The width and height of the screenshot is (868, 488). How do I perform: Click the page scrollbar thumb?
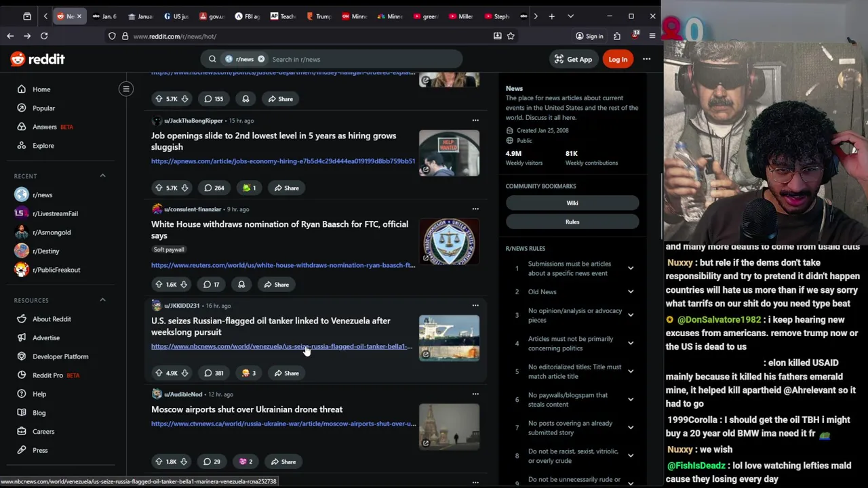pyautogui.click(x=661, y=207)
